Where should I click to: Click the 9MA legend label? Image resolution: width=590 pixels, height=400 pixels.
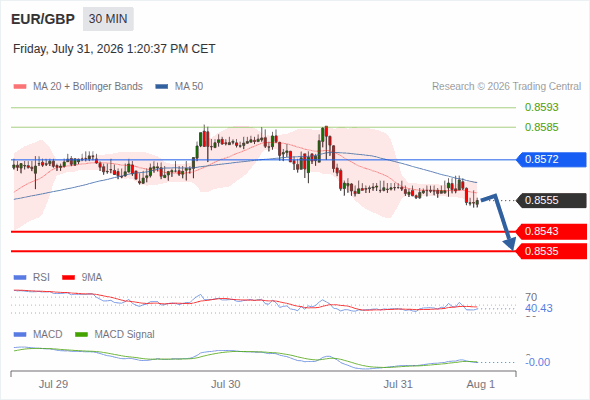92,278
